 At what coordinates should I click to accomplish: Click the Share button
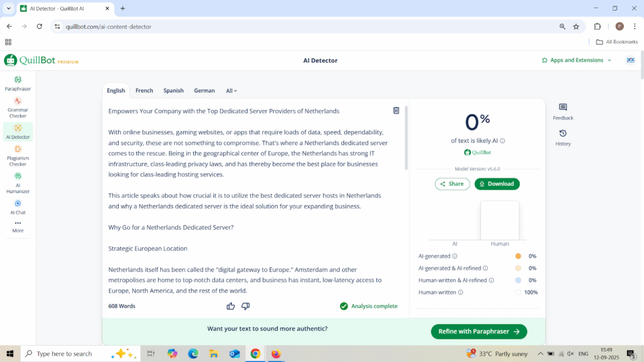click(452, 184)
